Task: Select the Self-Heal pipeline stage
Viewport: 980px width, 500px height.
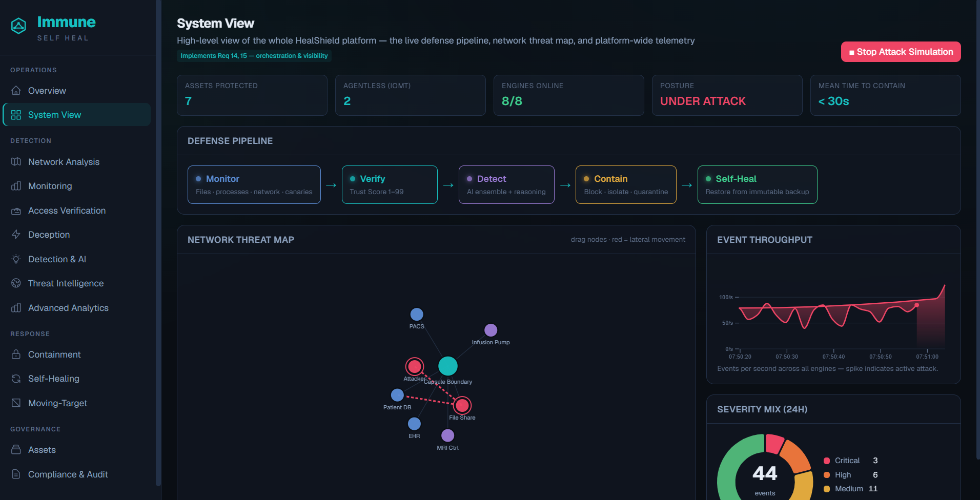Action: 757,184
